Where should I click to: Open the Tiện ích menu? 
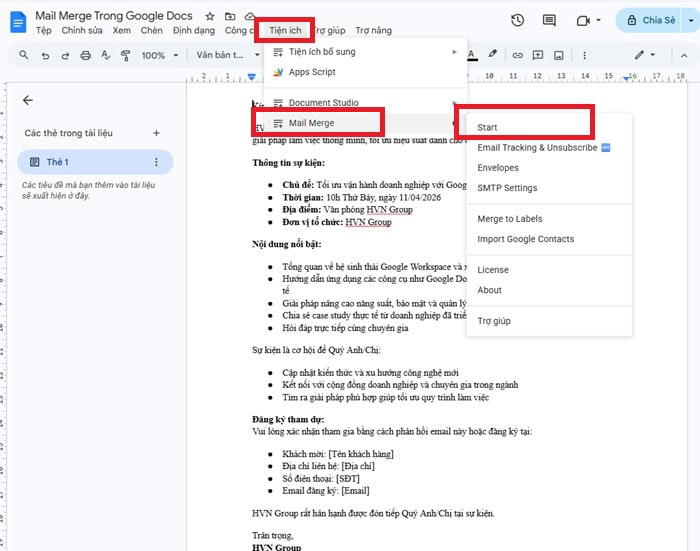[x=285, y=30]
